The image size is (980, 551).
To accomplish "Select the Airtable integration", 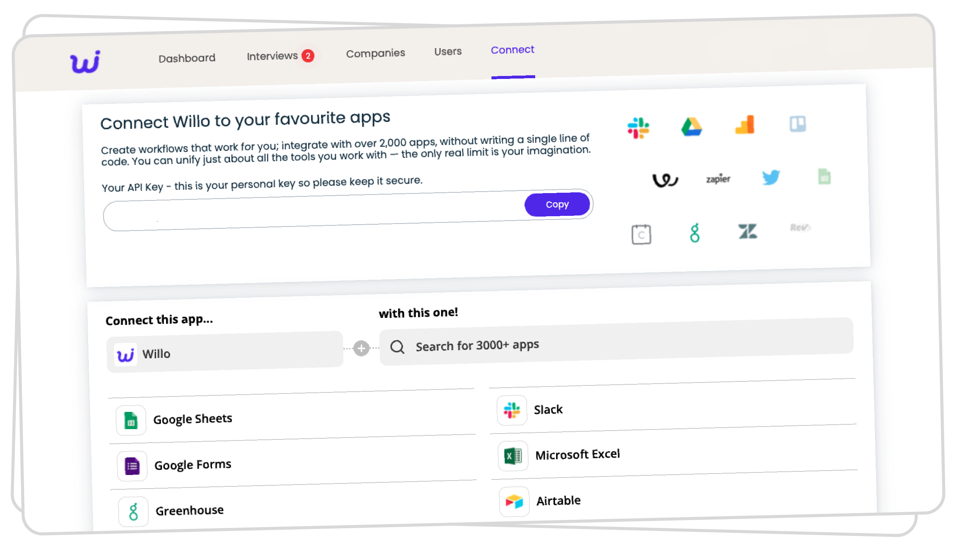I will 558,501.
